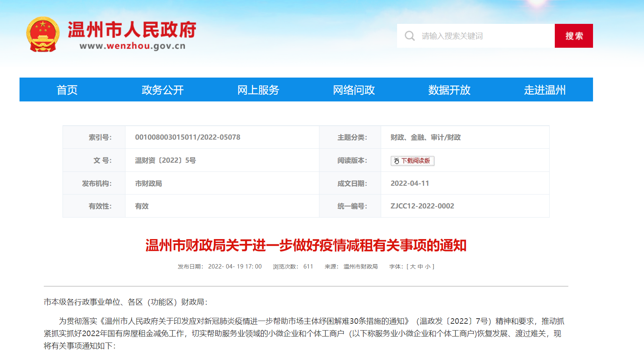Click the hand icon on download button

(x=396, y=161)
